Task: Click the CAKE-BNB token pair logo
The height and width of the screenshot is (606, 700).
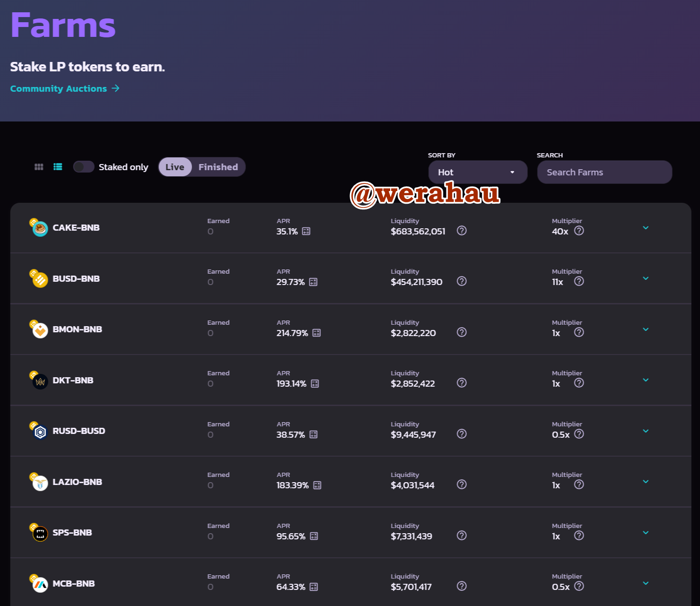Action: [x=39, y=227]
